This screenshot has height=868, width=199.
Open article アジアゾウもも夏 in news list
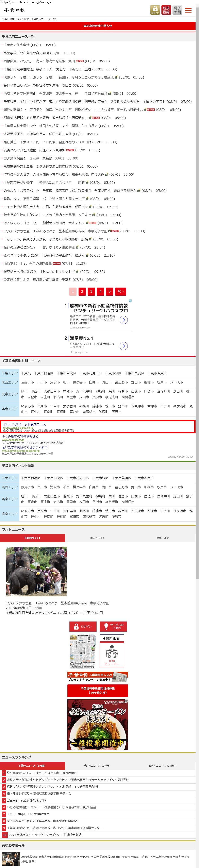coord(55,231)
